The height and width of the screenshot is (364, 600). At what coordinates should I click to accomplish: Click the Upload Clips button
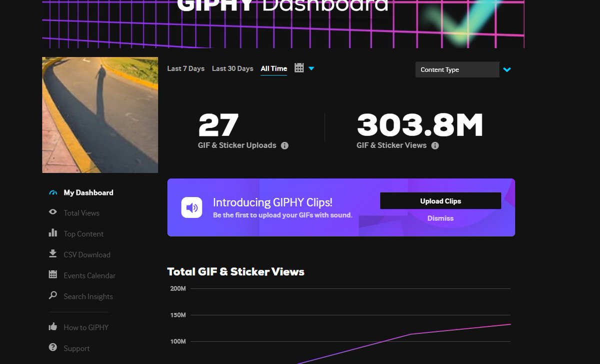(440, 201)
